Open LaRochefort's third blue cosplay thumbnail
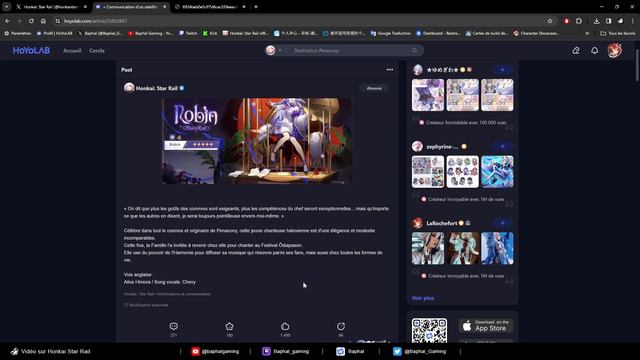 pyautogui.click(x=497, y=248)
